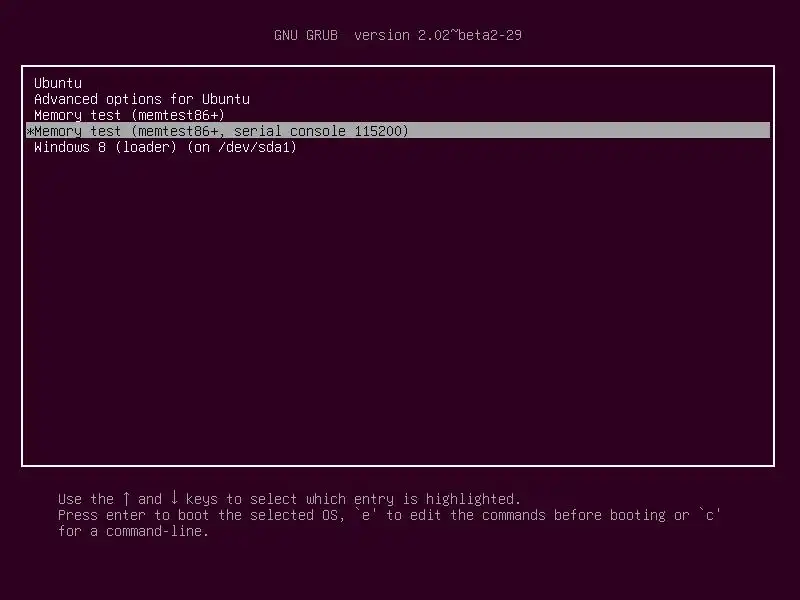Click empty space inside the boot menu box
This screenshot has width=800, height=600.
[x=398, y=306]
